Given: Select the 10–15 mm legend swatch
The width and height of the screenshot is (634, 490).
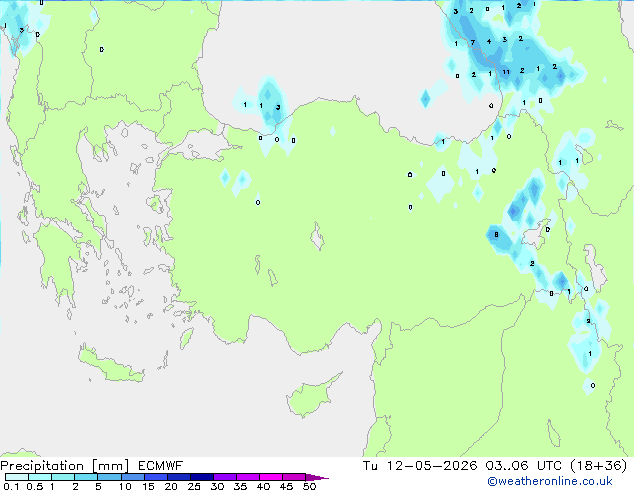Looking at the screenshot, I should [x=132, y=477].
